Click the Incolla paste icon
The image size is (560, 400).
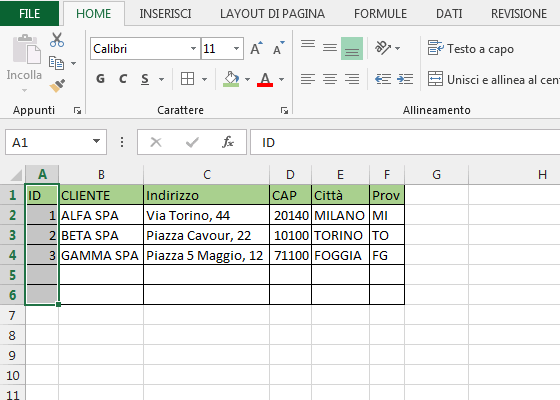tap(26, 50)
